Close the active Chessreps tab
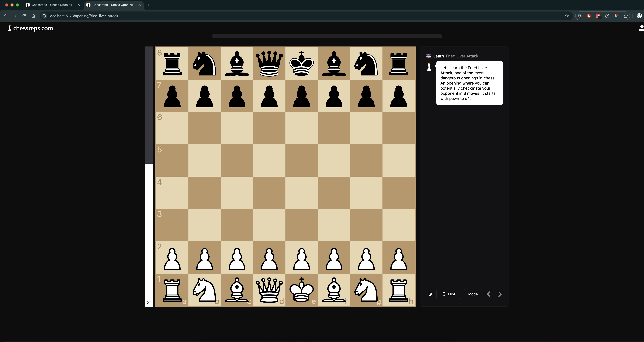The height and width of the screenshot is (342, 644). 139,5
